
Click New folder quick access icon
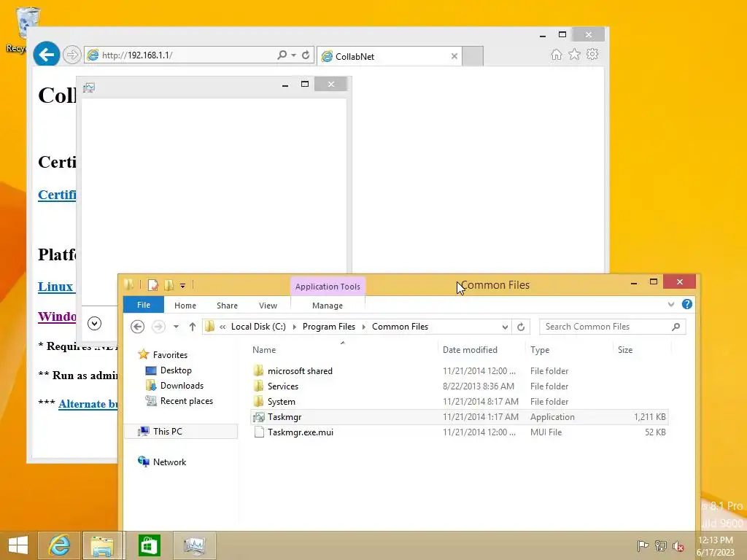click(169, 285)
